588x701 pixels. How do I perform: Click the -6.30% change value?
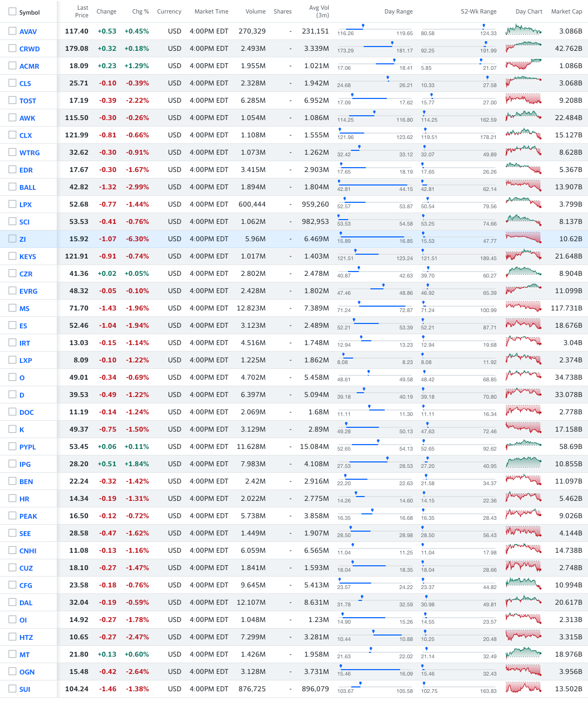[x=137, y=239]
